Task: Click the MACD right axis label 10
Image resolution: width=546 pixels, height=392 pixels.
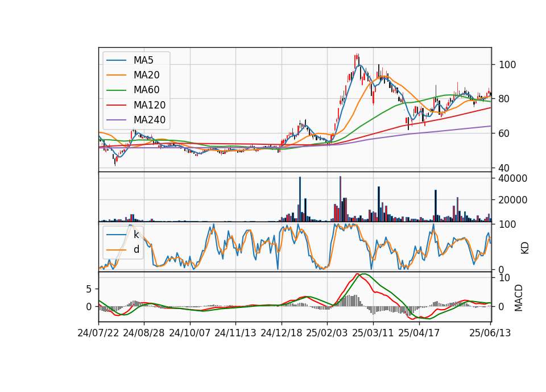Action: pyautogui.click(x=504, y=278)
